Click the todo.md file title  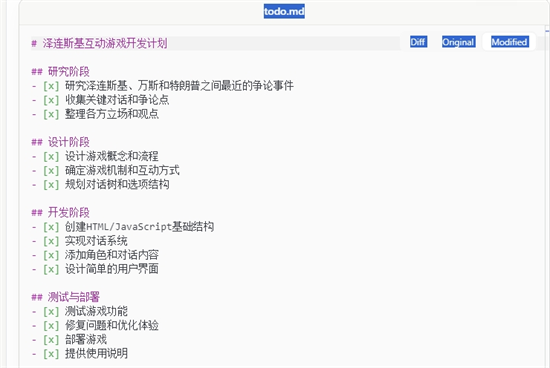pos(284,11)
